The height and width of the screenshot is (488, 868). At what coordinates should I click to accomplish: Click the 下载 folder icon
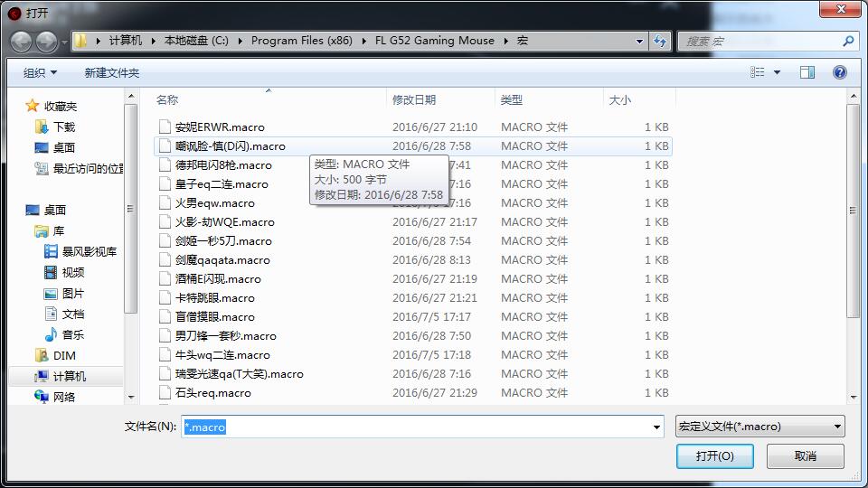click(42, 127)
